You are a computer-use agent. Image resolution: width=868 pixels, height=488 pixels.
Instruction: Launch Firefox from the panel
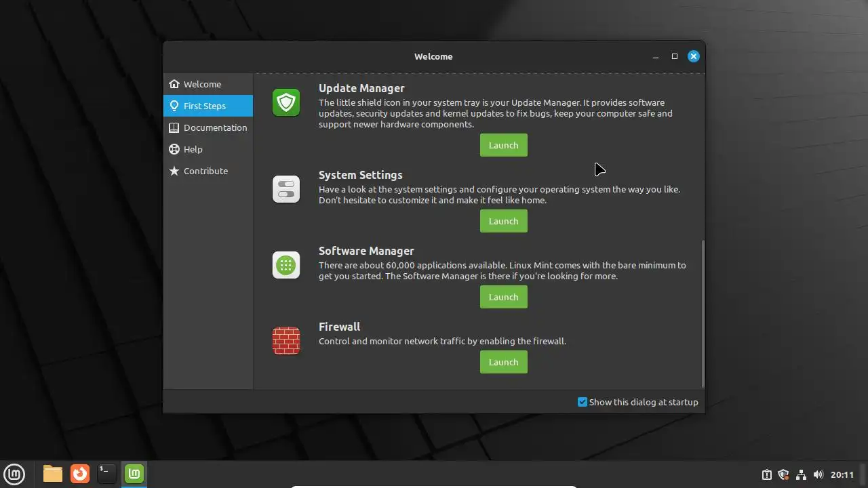[80, 474]
